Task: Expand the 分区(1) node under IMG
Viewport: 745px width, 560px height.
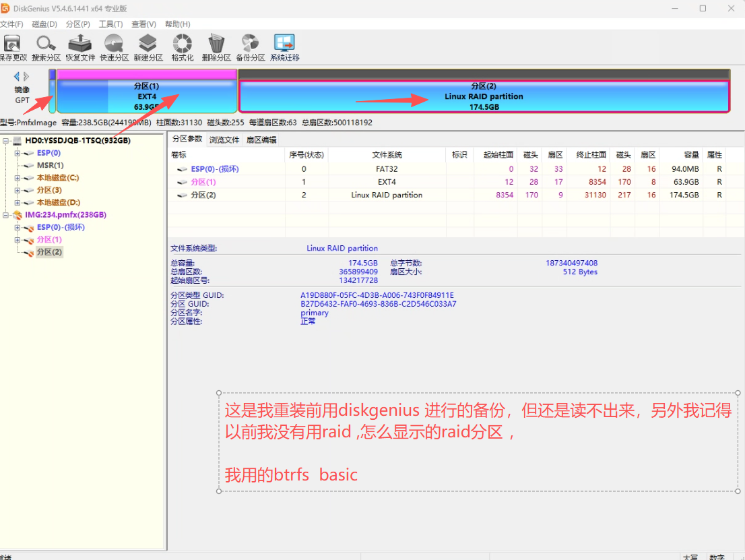Action: click(x=17, y=240)
